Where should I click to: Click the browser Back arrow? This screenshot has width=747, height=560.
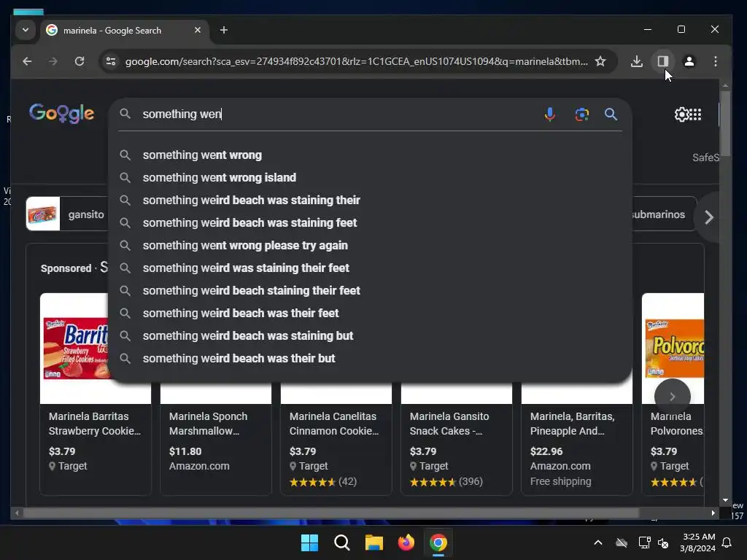tap(27, 61)
